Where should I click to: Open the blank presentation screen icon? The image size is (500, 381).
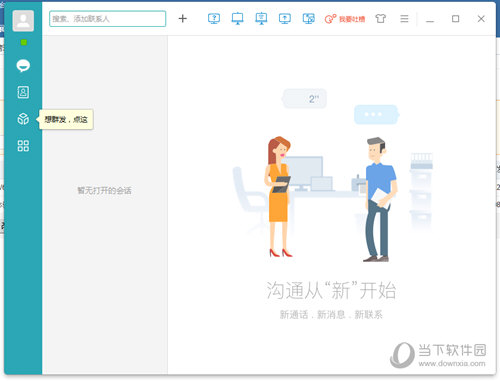(x=237, y=18)
